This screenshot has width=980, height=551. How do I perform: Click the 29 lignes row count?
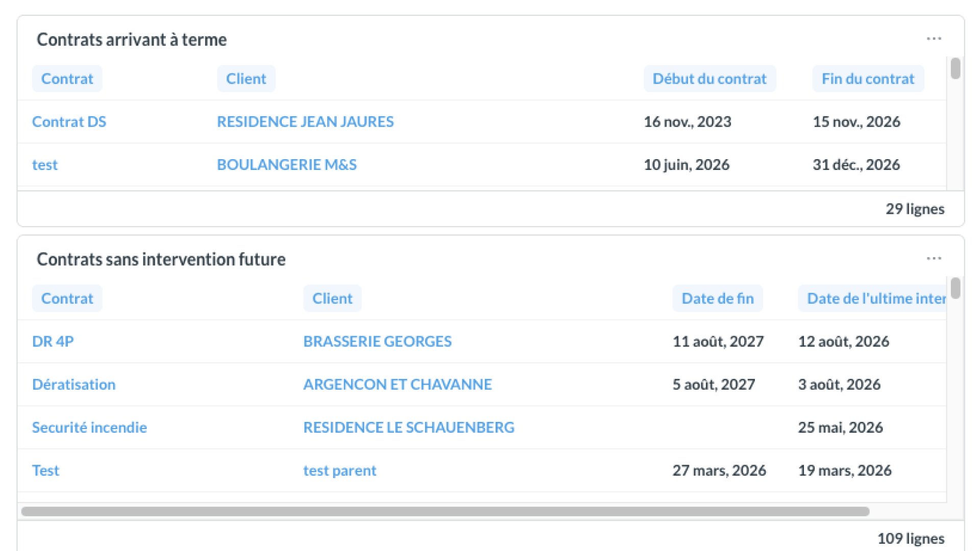[915, 209]
